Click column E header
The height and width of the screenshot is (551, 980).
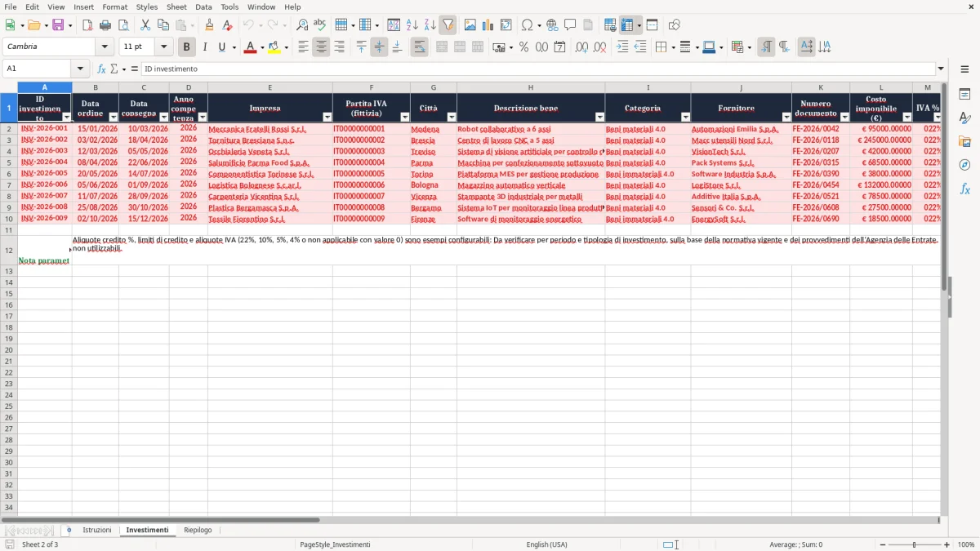click(270, 87)
